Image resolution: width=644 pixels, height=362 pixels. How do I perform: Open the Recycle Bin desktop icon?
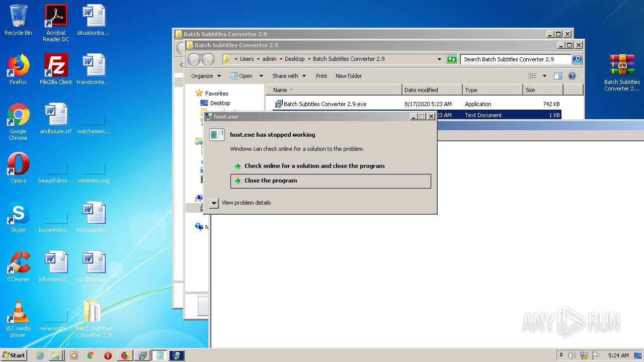[18, 20]
